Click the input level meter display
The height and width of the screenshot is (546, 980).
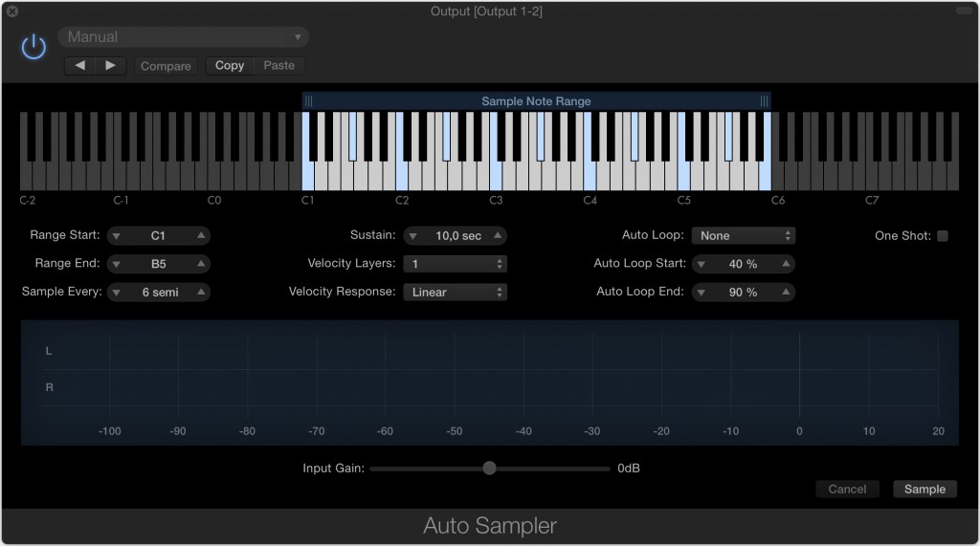[490, 382]
